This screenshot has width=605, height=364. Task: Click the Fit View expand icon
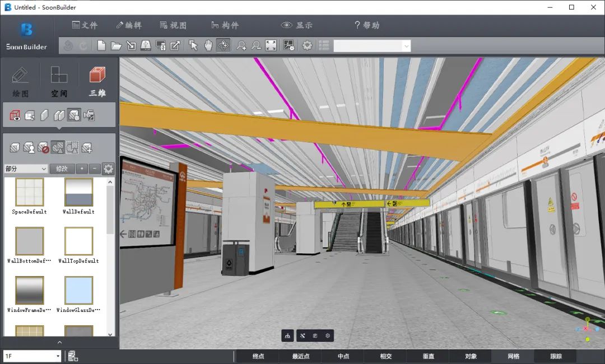tap(271, 45)
